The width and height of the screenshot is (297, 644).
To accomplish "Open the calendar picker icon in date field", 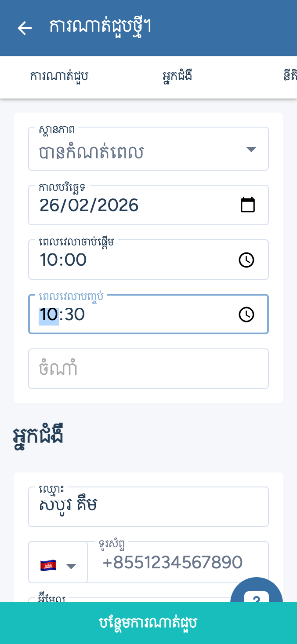I will (248, 205).
